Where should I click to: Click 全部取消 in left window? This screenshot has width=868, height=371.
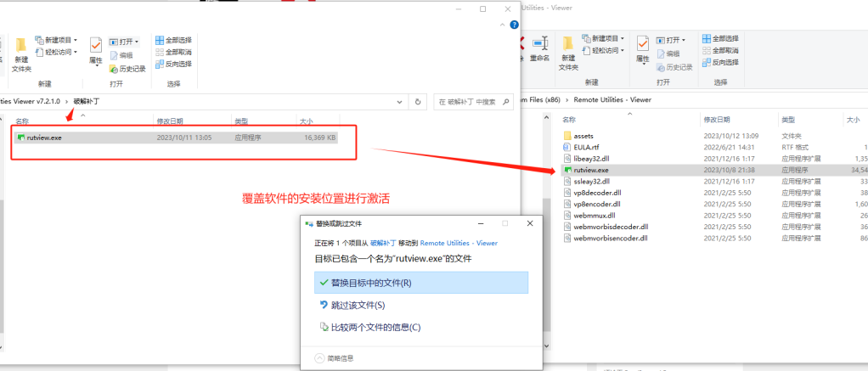pyautogui.click(x=173, y=52)
